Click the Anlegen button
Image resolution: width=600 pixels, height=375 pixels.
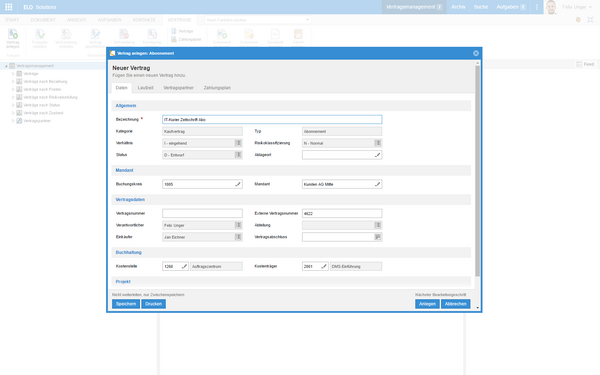[x=427, y=304]
